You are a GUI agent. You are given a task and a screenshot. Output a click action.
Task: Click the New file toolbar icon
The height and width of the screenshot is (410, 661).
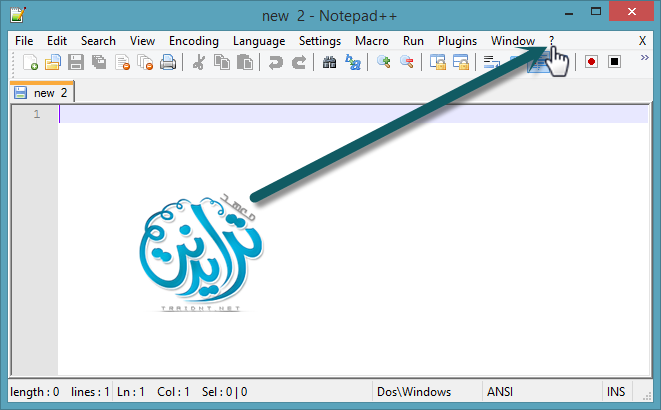point(31,62)
